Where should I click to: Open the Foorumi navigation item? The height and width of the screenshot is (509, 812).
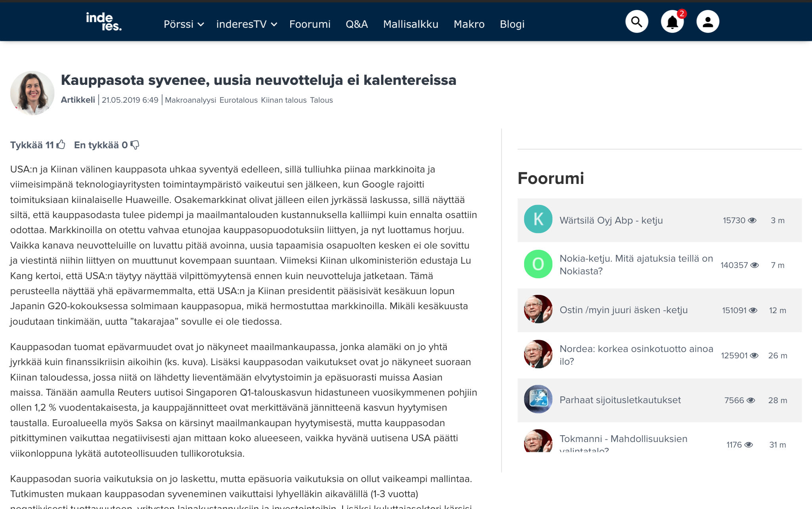tap(310, 24)
